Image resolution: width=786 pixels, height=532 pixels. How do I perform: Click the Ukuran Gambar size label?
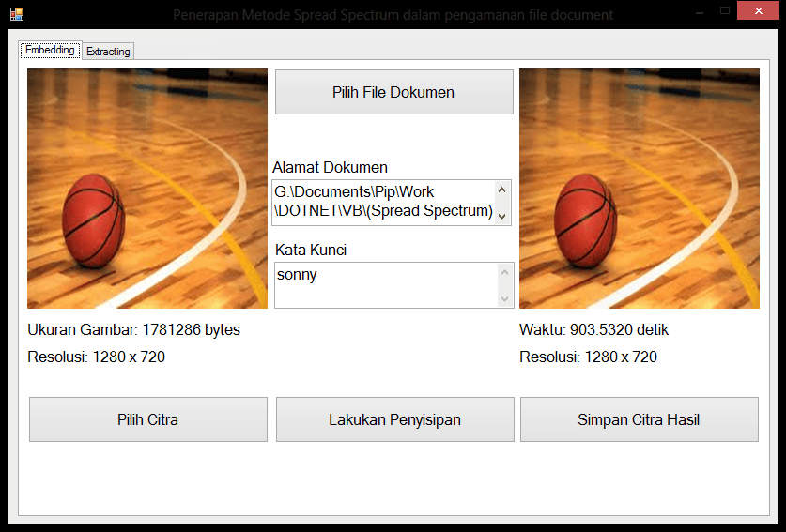pos(134,330)
